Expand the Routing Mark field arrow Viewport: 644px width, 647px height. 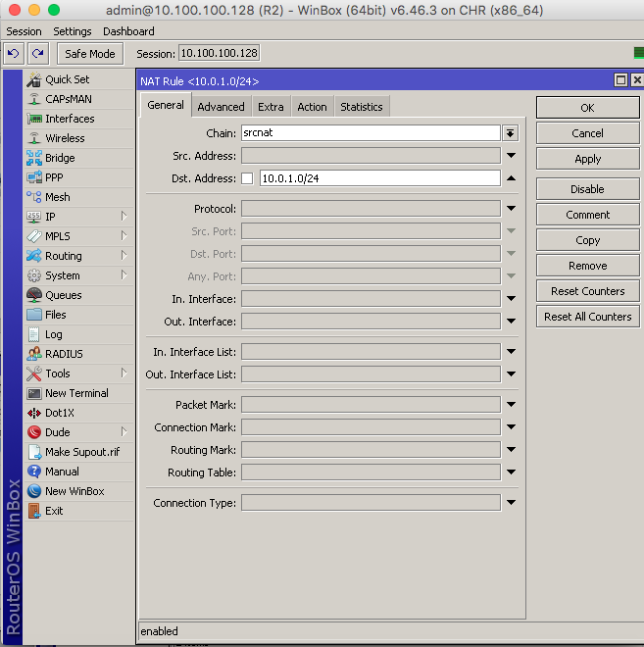click(511, 449)
